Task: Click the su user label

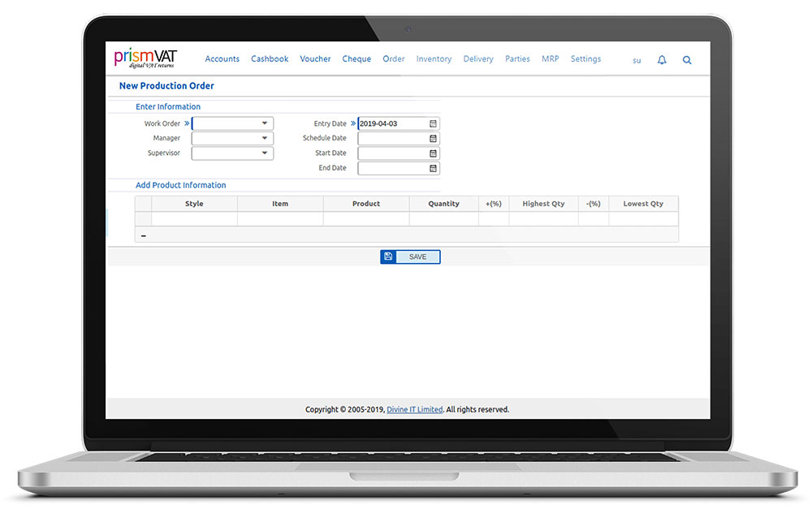Action: (x=637, y=61)
